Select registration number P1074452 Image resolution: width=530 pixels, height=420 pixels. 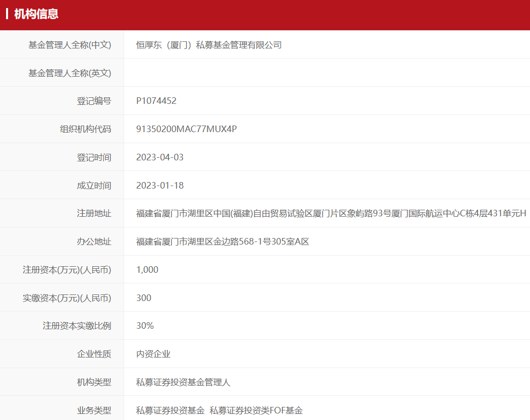point(156,101)
